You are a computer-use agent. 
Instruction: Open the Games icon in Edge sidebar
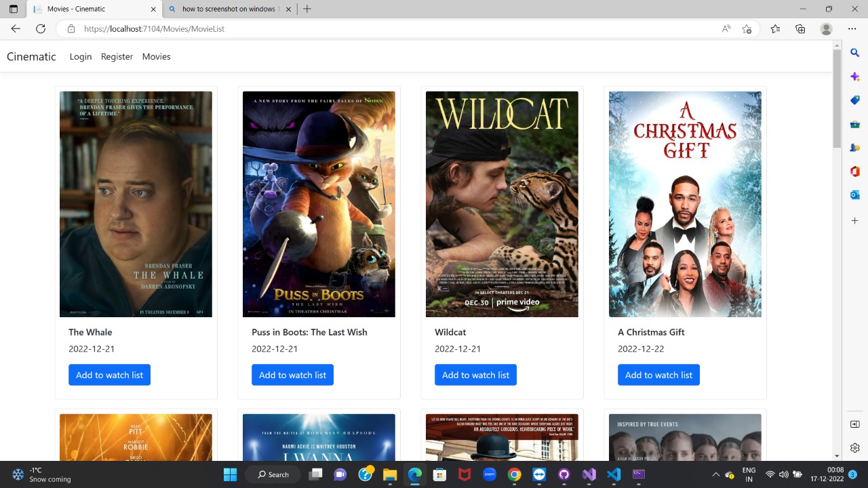854,148
